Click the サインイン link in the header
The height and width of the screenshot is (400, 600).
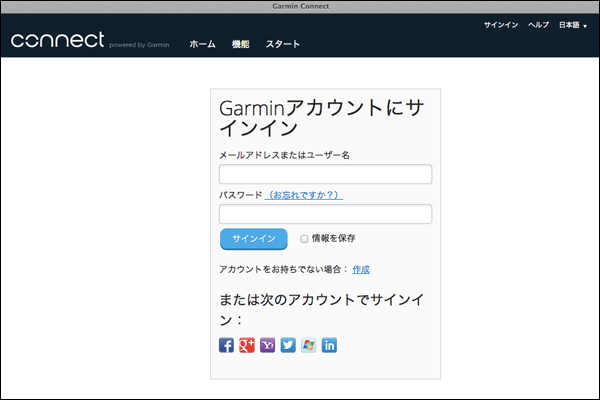click(x=501, y=25)
